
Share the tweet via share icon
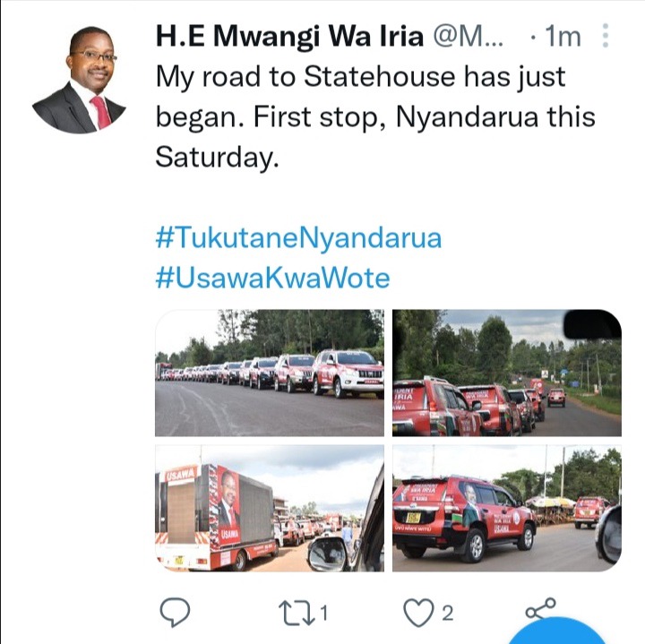click(x=540, y=609)
